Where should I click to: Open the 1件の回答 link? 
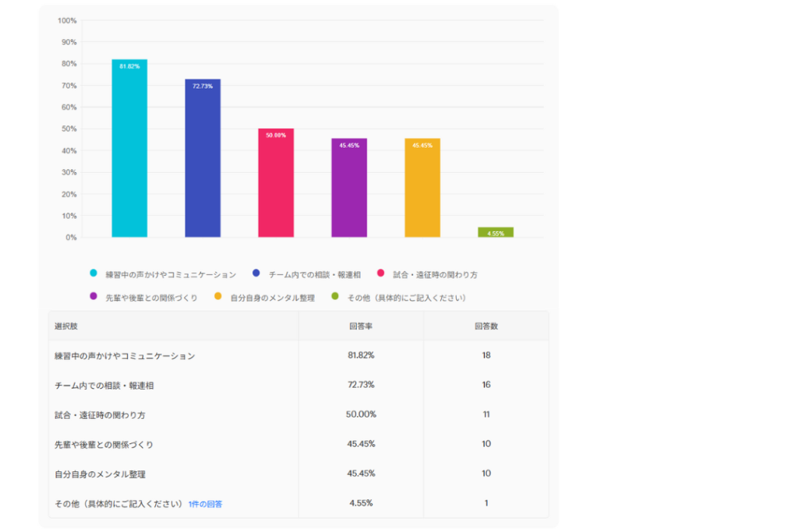[205, 504]
